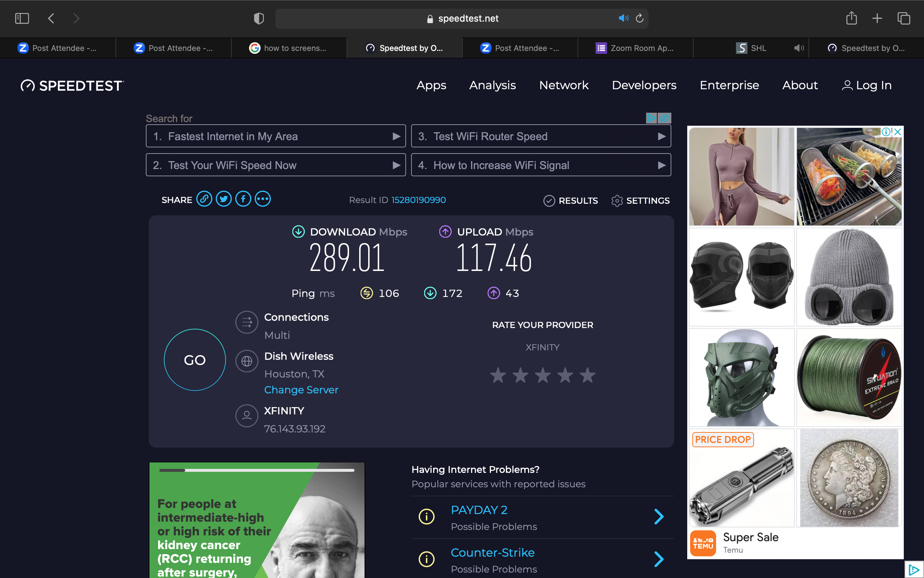Viewport: 924px width, 578px height.
Task: Click the provider user icon
Action: [x=247, y=415]
